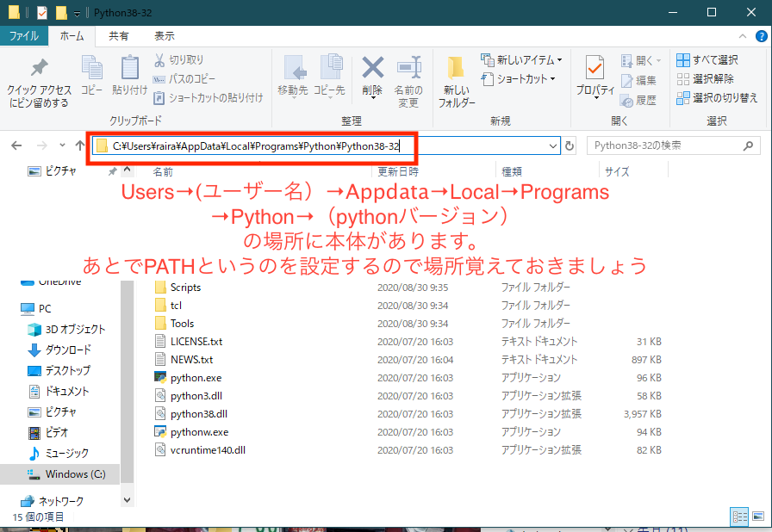772x532 pixels.
Task: Open the File (ファイル) tab
Action: [x=23, y=36]
